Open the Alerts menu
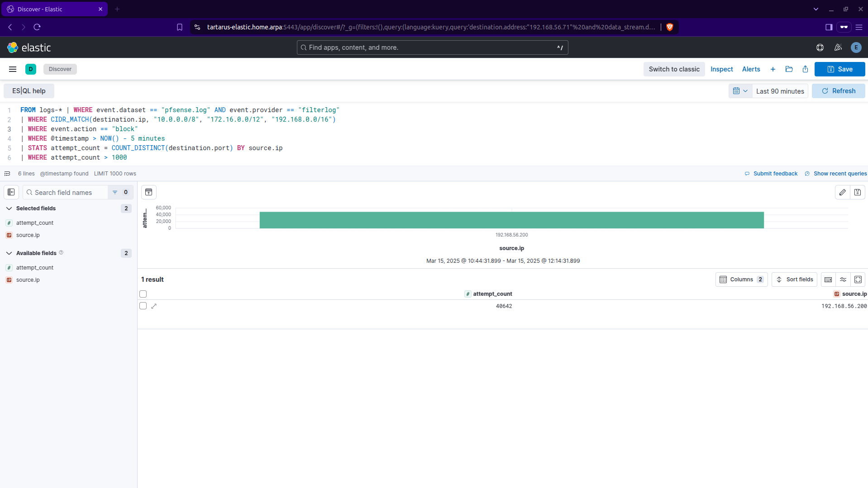The height and width of the screenshot is (488, 868). click(751, 69)
